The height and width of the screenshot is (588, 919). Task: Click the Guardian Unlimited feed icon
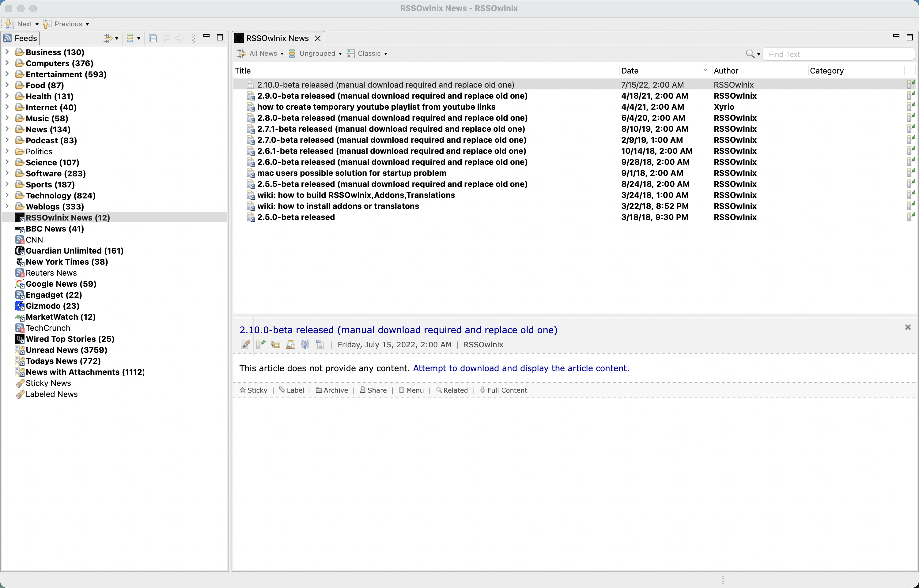tap(20, 251)
